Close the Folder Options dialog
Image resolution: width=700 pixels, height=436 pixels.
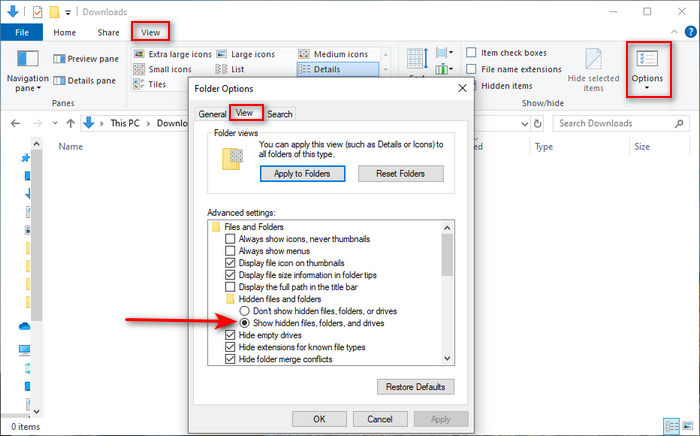point(462,88)
